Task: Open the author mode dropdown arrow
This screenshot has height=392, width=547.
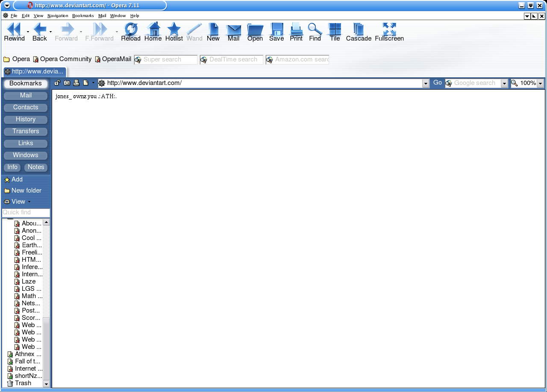Action: coord(93,83)
